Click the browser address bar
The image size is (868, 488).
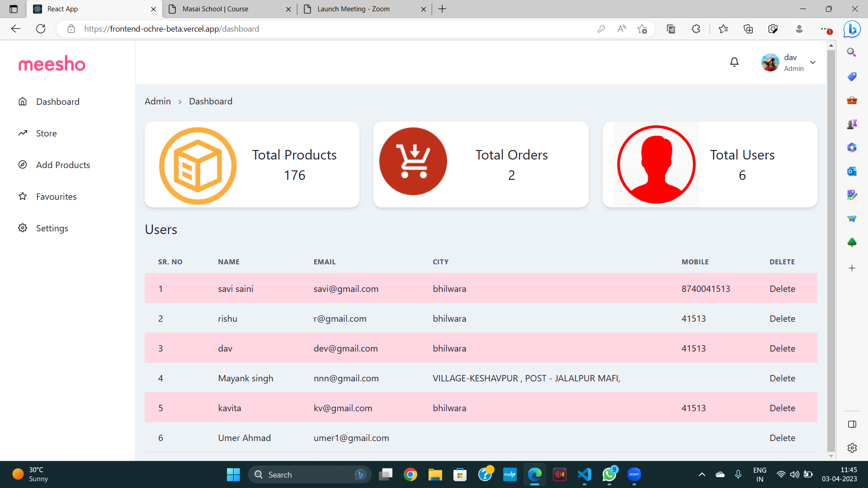click(x=316, y=29)
